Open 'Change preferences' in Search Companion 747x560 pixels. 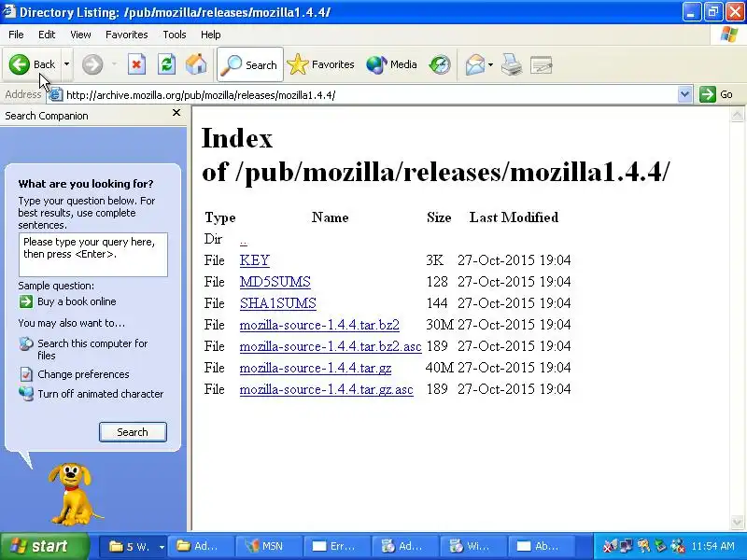coord(83,374)
